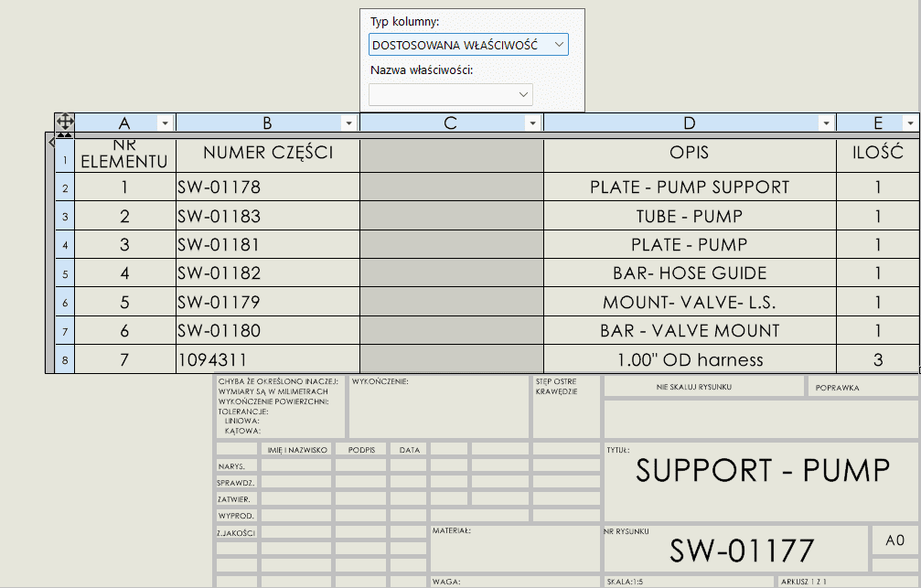The height and width of the screenshot is (588, 921).
Task: Click the BAR- HOSE GUIDE description cell
Action: [x=689, y=273]
